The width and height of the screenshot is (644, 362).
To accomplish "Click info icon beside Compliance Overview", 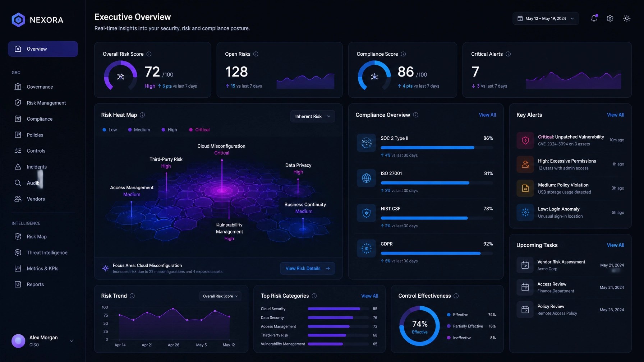I will tap(415, 115).
